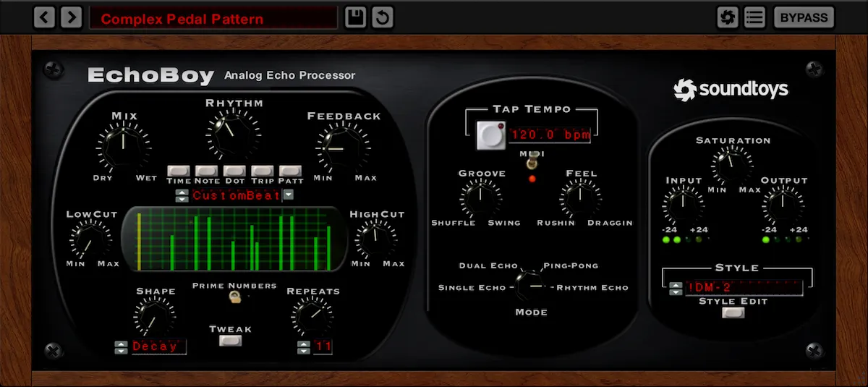Step the Decay shape selector arrows
868x387 pixels.
(122, 347)
